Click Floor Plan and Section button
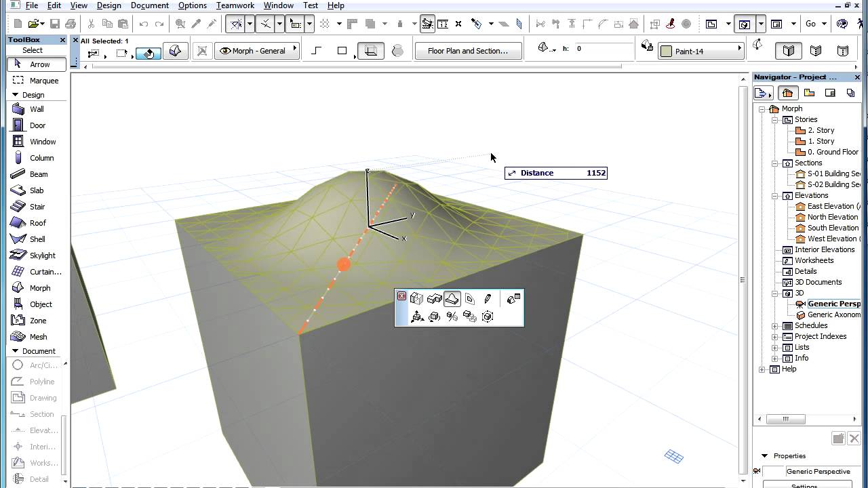Image resolution: width=868 pixels, height=488 pixels. pos(468,51)
